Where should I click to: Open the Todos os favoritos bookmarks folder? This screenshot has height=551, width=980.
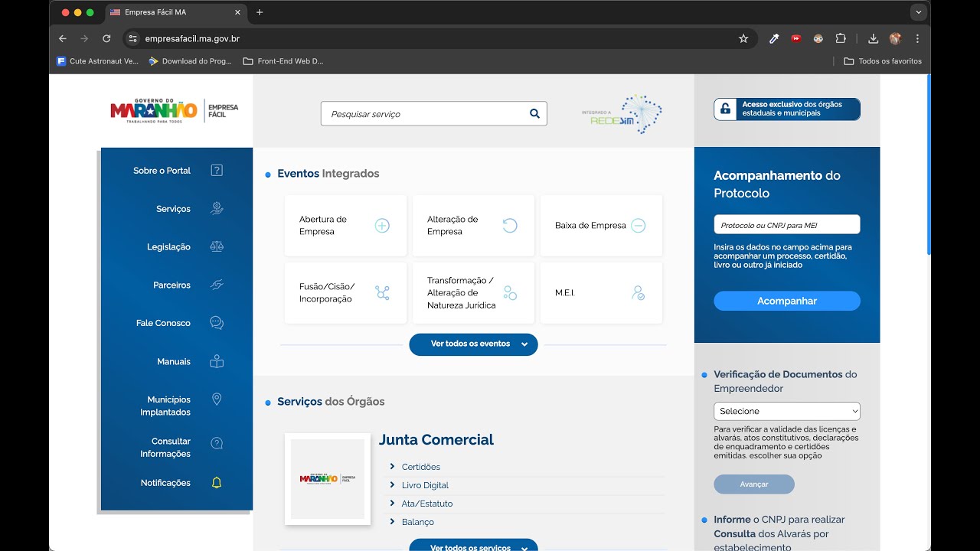pos(883,61)
